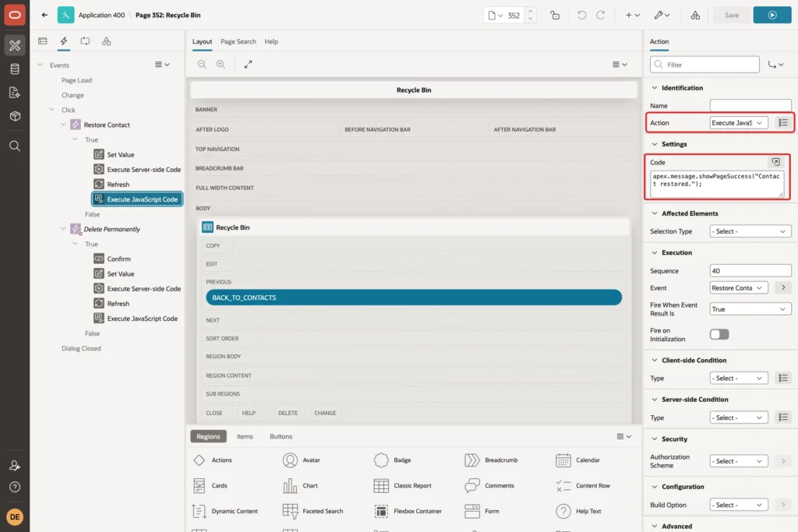Select the Dynamic Actions lightning tab
Image resolution: width=798 pixels, height=532 pixels.
pos(64,41)
